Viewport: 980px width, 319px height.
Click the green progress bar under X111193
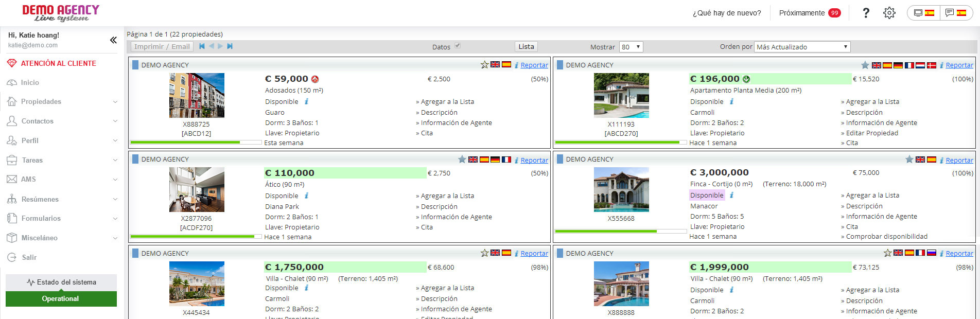click(x=621, y=142)
